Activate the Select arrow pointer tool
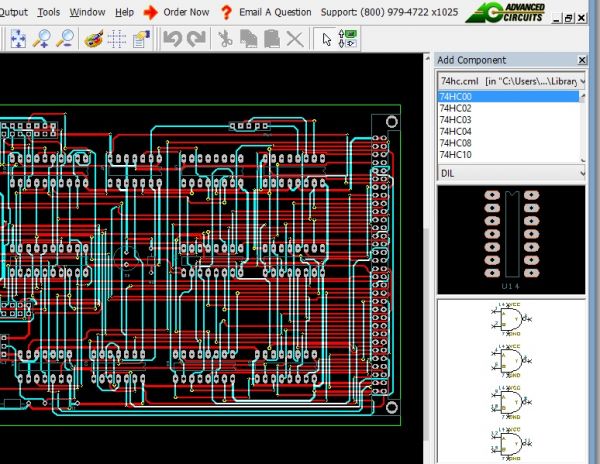The width and height of the screenshot is (600, 464). pyautogui.click(x=327, y=39)
